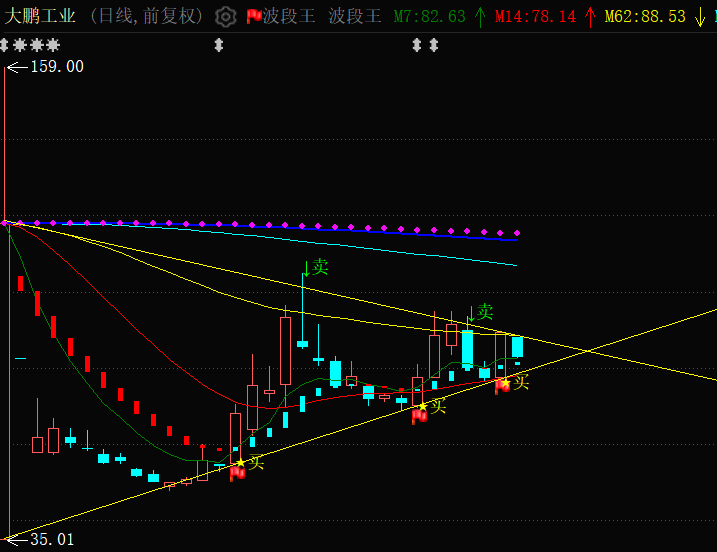The image size is (717, 552).
Task: Select the second 波段王 indicator label
Action: click(355, 16)
